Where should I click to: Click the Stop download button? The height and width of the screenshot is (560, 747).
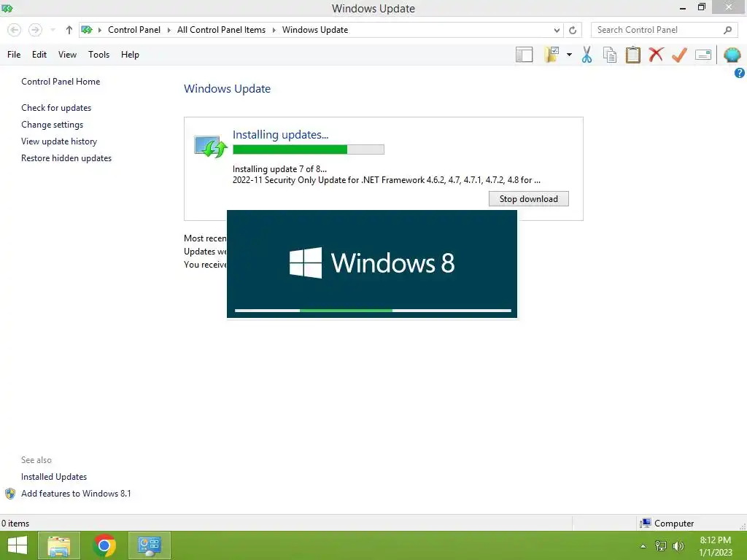528,199
